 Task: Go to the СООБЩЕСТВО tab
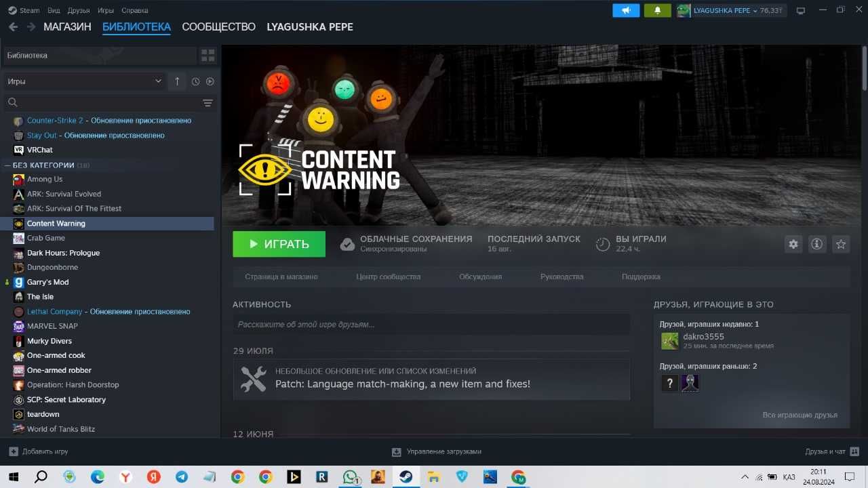(219, 27)
